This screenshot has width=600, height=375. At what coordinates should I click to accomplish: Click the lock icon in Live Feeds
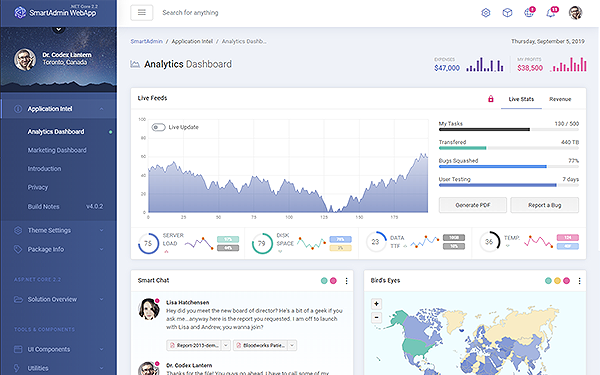pos(491,99)
